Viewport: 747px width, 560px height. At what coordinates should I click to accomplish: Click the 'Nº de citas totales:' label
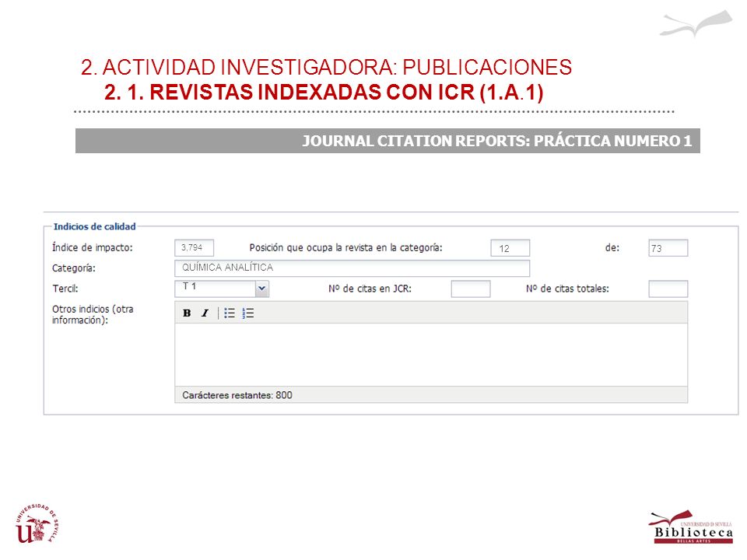click(567, 289)
